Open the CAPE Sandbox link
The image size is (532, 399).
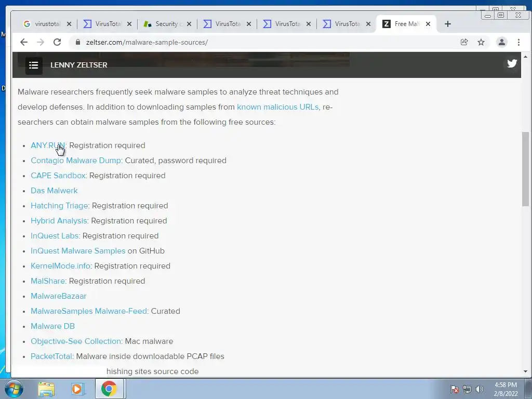[58, 176]
